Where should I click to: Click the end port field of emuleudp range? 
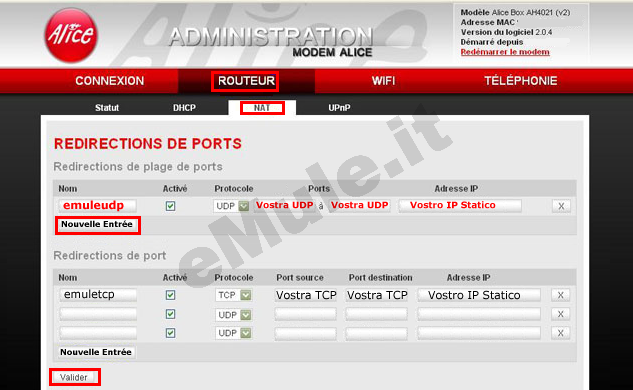coord(359,205)
